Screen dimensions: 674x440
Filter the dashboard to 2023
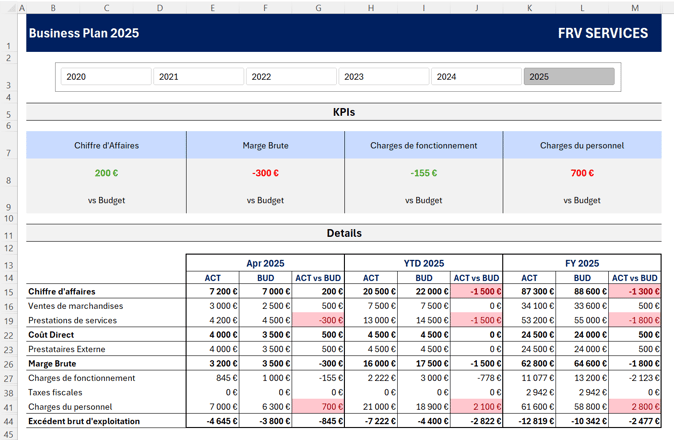point(384,76)
